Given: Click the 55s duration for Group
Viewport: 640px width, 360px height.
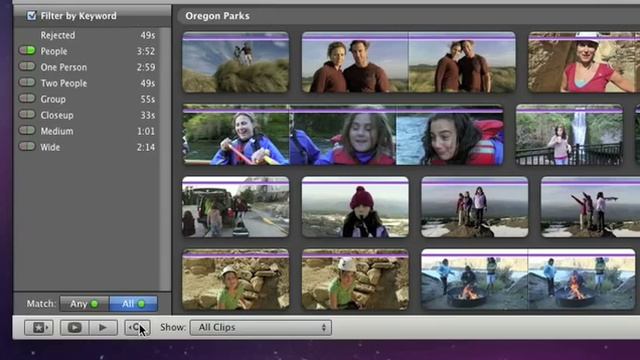Looking at the screenshot, I should pos(147,99).
